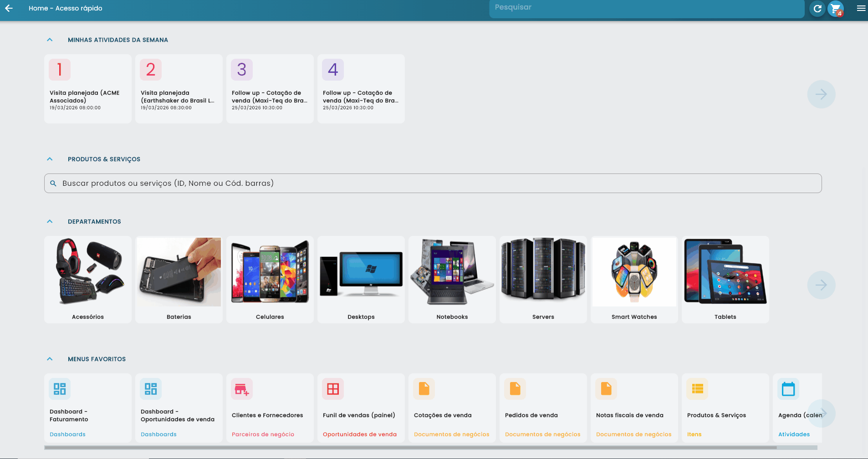
Task: Open Produtos & Serviços favorite label
Action: (x=716, y=415)
